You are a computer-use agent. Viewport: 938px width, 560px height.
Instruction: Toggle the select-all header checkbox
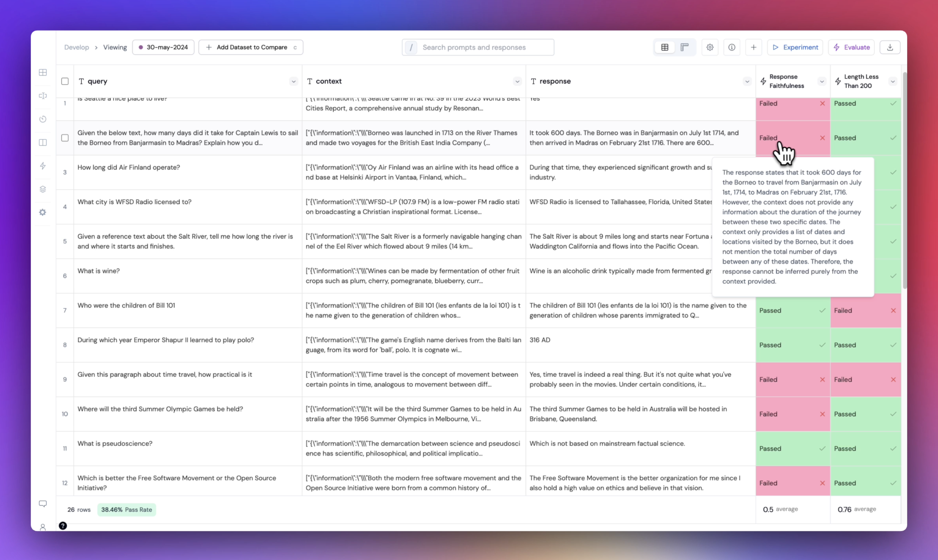[x=65, y=81]
